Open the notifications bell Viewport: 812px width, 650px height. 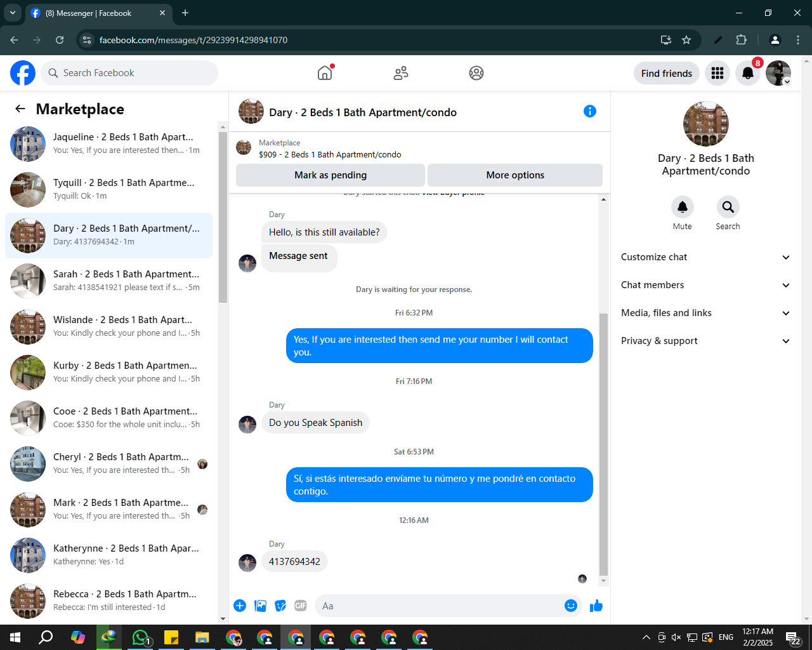click(x=748, y=73)
